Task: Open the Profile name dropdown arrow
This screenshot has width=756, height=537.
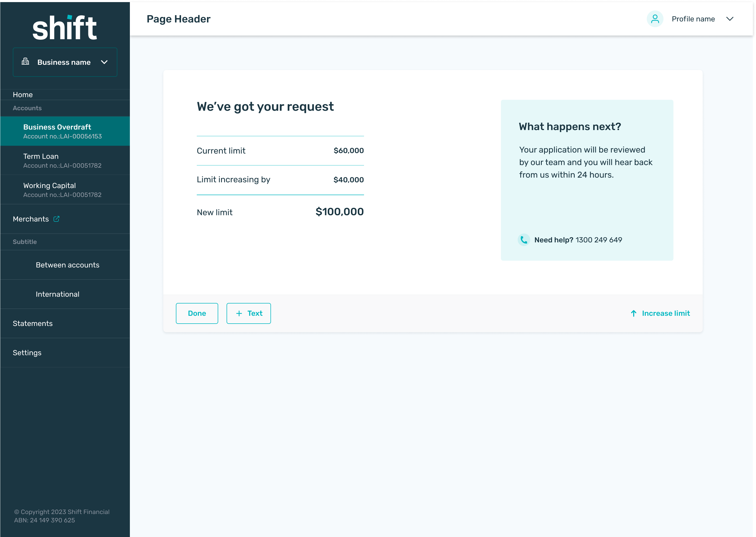Action: pos(730,19)
